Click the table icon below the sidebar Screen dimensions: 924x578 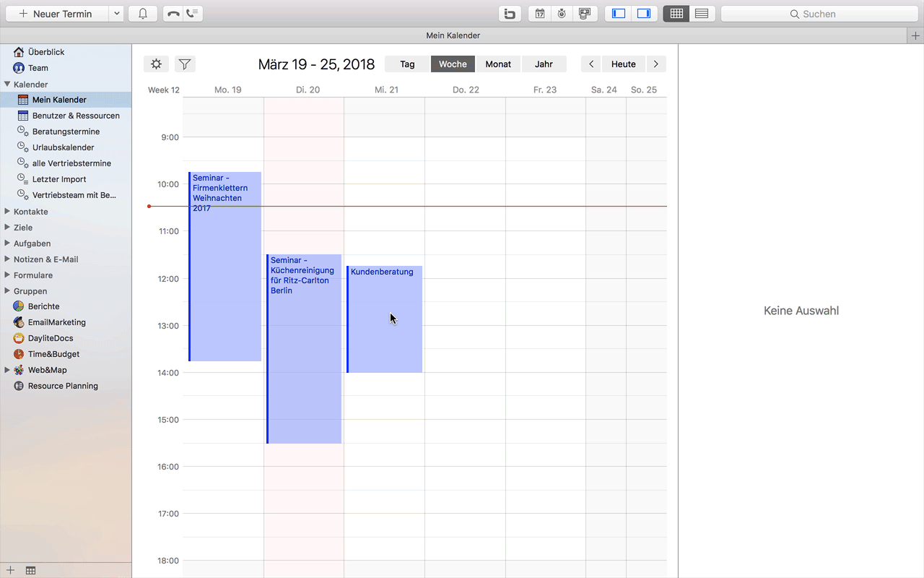coord(30,571)
